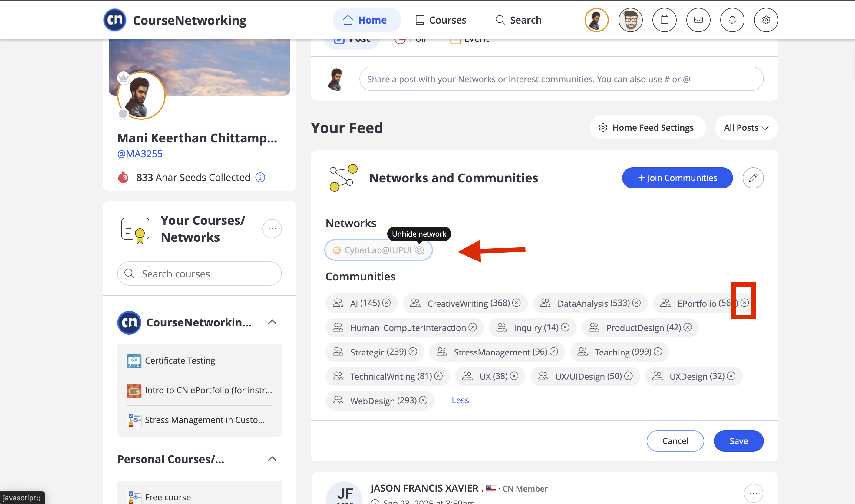This screenshot has height=504, width=855.
Task: Open the @MA3255 profile handle link
Action: 140,154
